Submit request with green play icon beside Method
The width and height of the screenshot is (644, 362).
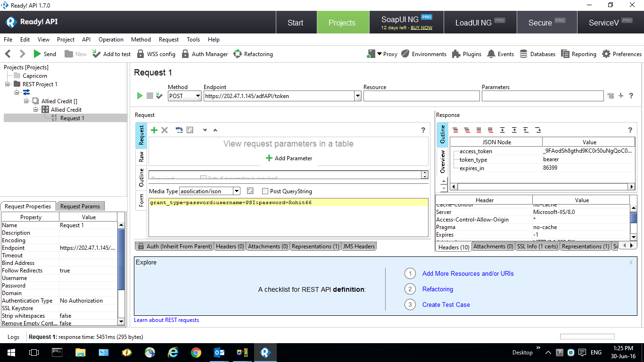click(140, 96)
